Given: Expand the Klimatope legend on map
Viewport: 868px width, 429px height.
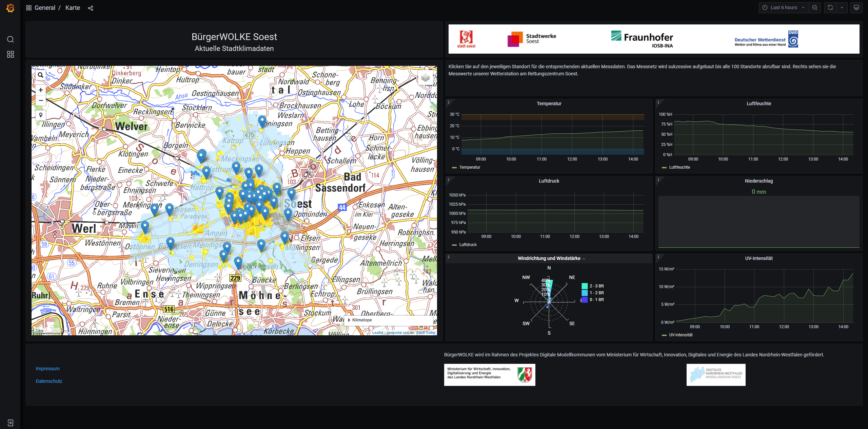Looking at the screenshot, I should tap(361, 320).
